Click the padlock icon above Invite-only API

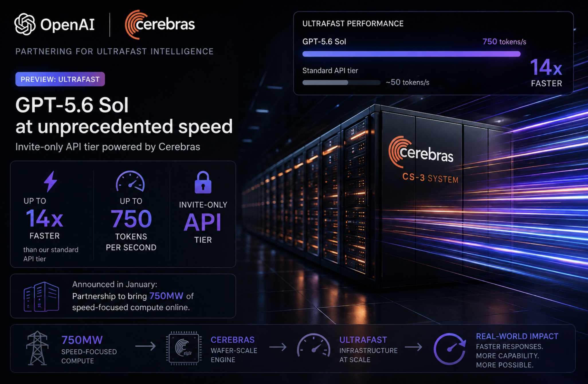(x=203, y=182)
